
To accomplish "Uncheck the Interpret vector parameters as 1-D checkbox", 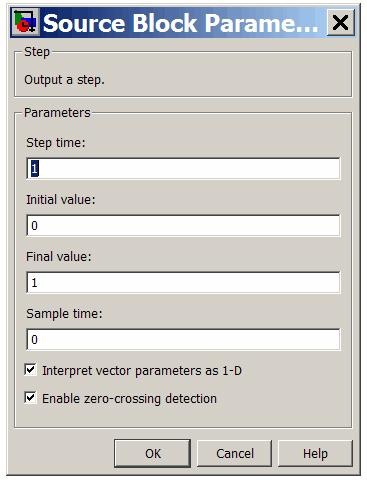I will point(30,370).
